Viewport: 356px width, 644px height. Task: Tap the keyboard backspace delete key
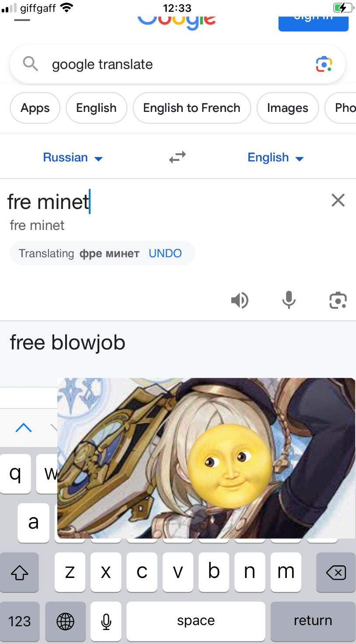point(336,572)
